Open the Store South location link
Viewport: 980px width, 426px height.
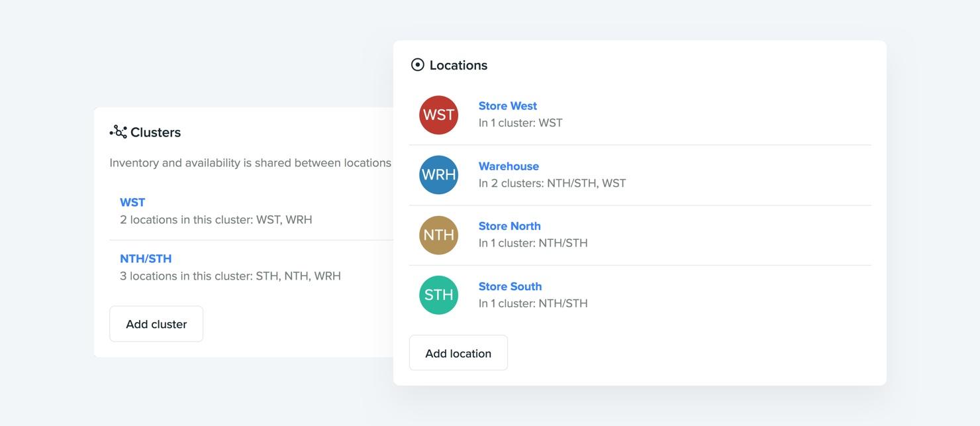coord(510,286)
